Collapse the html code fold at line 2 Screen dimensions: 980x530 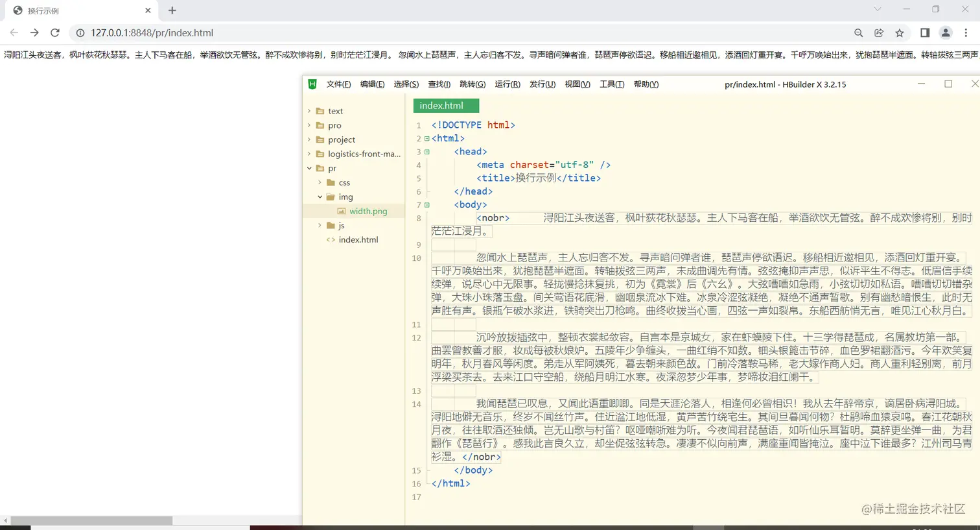[x=426, y=138]
